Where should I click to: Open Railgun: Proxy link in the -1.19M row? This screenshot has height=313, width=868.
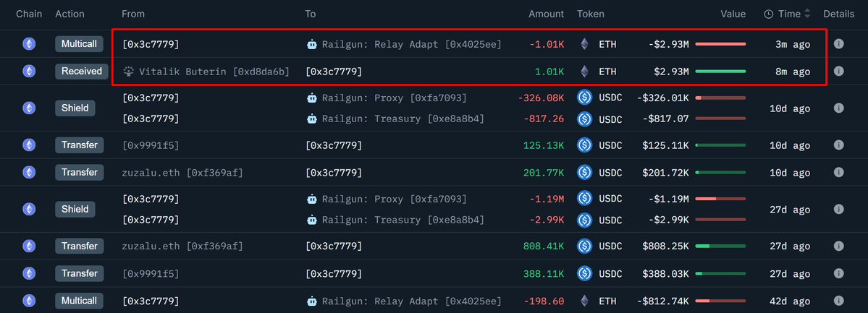pos(394,199)
